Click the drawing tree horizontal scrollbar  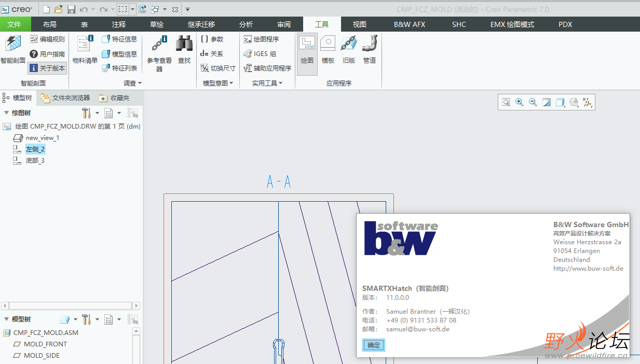pyautogui.click(x=71, y=306)
